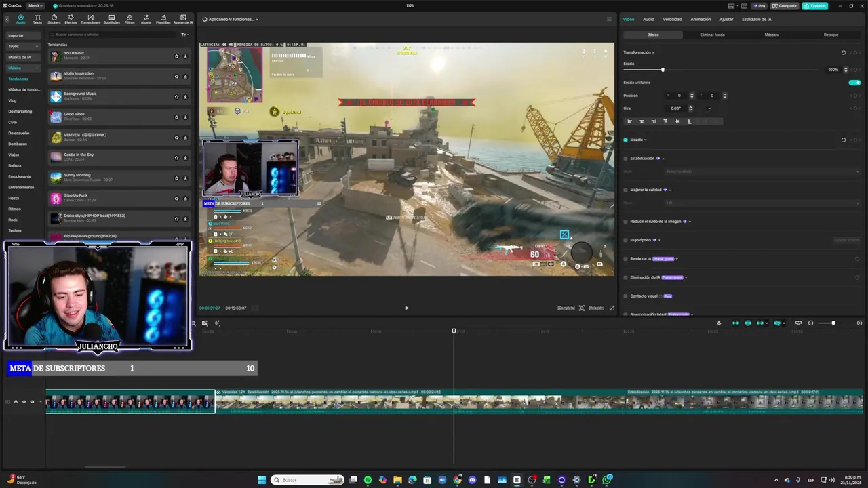The height and width of the screenshot is (488, 868).
Task: Click the Windows Start button
Action: (x=262, y=480)
